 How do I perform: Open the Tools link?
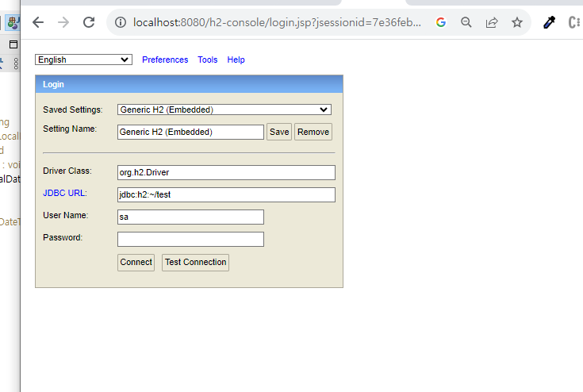click(x=208, y=60)
